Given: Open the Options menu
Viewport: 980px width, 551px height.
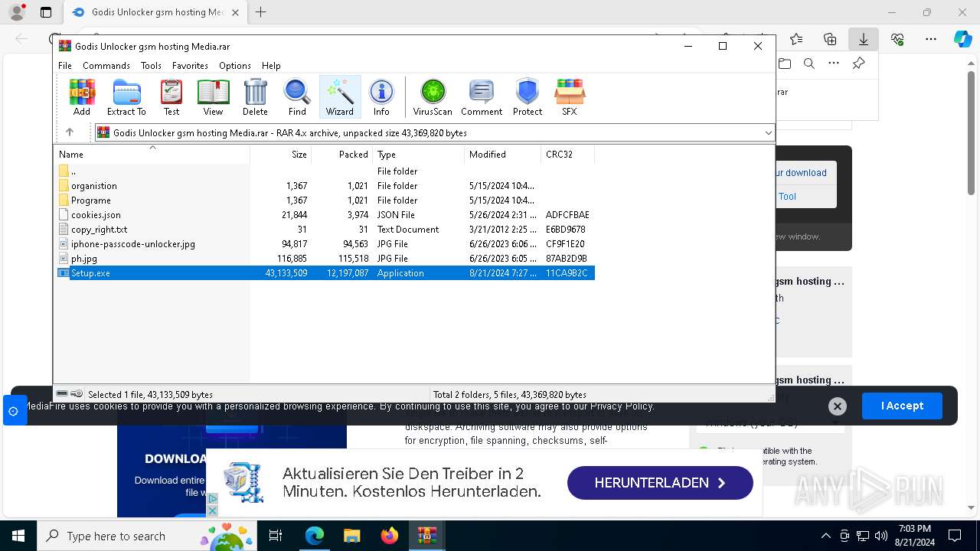Looking at the screenshot, I should click(x=234, y=66).
